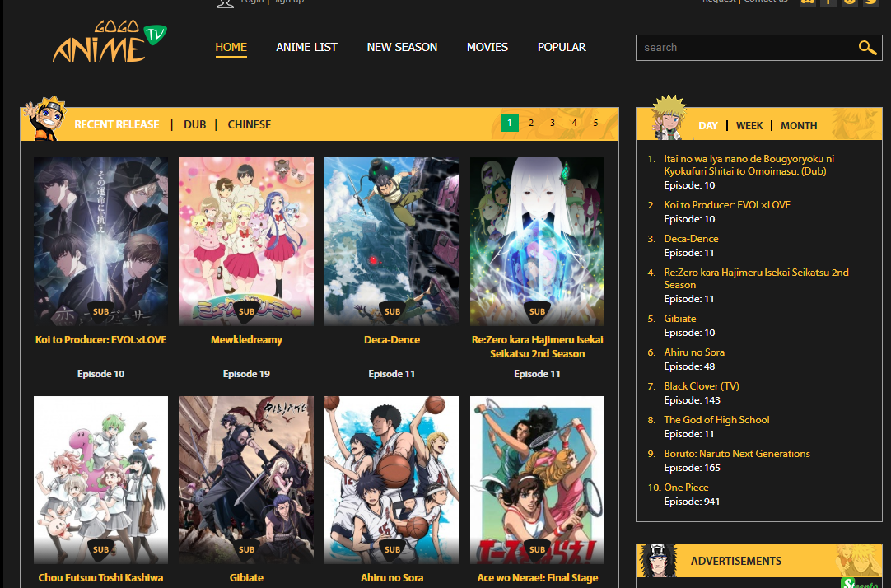Click 'Episode 19' under Mewkledreamy
The height and width of the screenshot is (588, 891).
pos(246,374)
